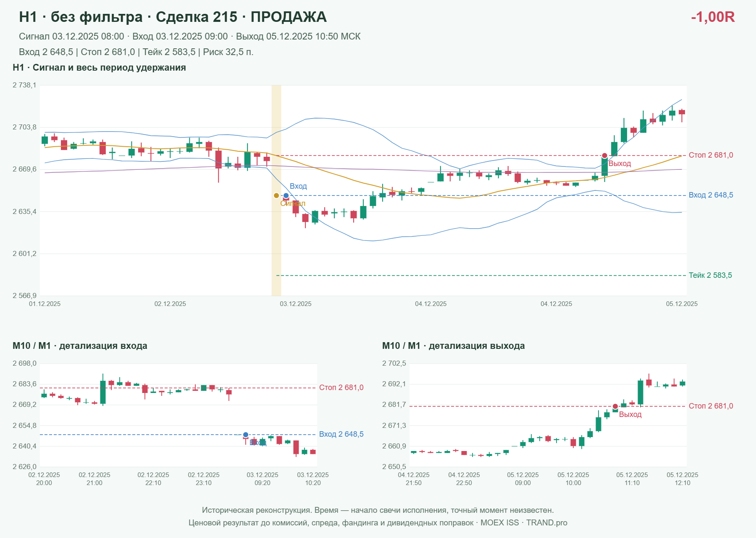Click the 02.12.2025 22:10 time label
The width and height of the screenshot is (756, 538).
[x=153, y=479]
